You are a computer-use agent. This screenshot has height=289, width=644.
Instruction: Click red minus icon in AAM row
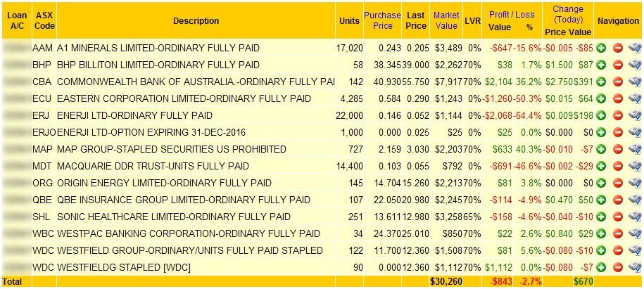pyautogui.click(x=618, y=48)
